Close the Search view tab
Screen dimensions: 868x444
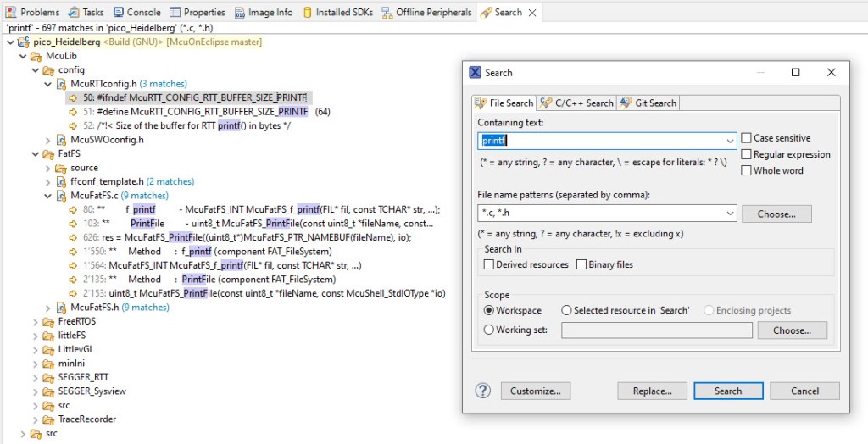coord(532,13)
